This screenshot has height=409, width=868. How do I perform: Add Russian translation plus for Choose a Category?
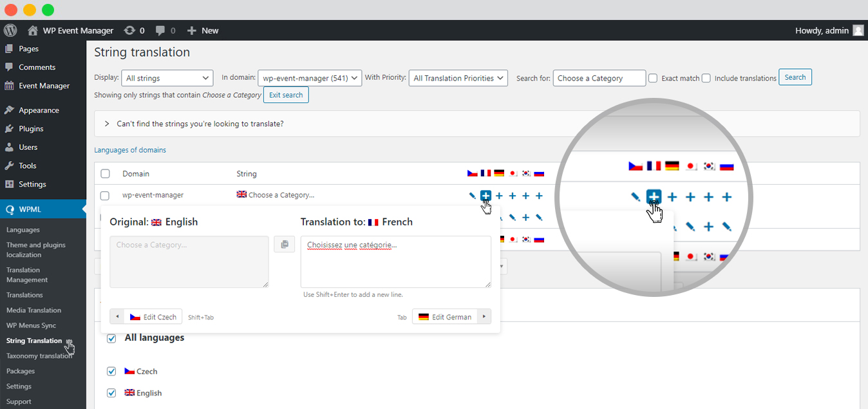coord(539,196)
